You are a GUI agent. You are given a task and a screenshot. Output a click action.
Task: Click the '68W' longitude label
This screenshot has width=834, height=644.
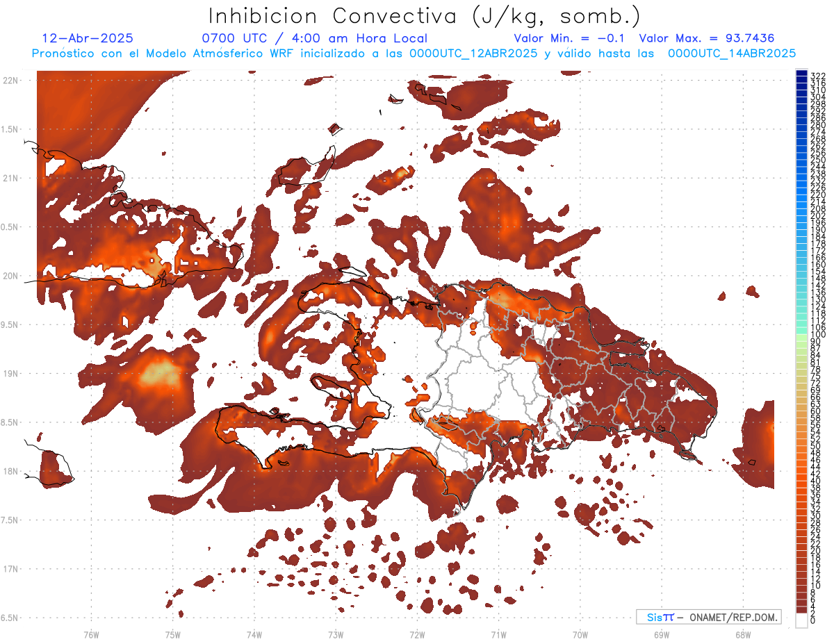742,634
